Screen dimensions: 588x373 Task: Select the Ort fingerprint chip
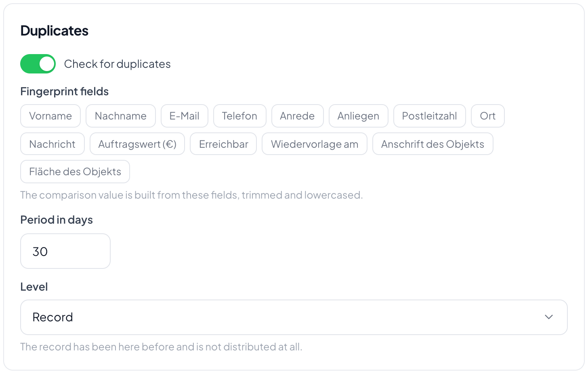tap(488, 116)
